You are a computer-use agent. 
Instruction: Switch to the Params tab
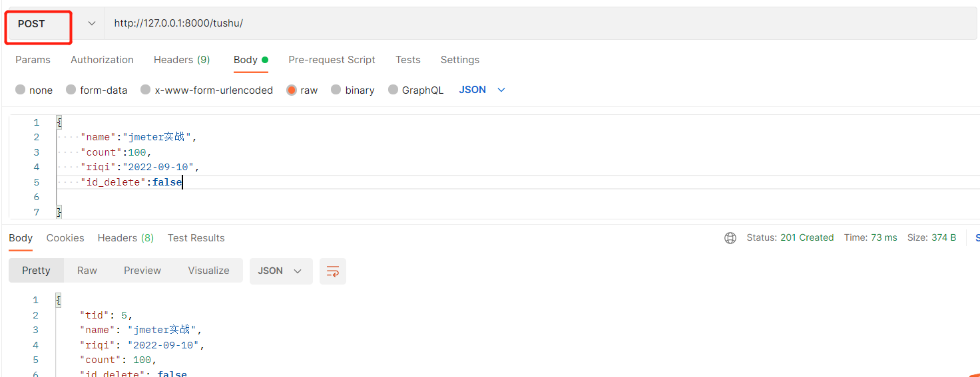[33, 60]
